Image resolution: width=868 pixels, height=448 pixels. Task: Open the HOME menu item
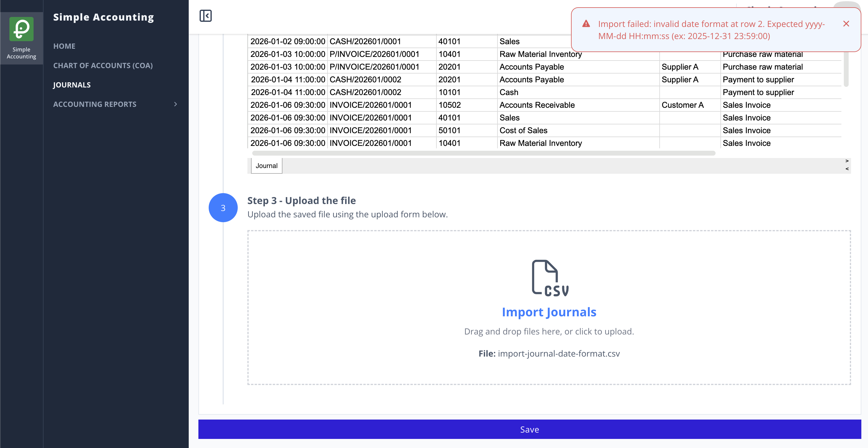click(x=64, y=46)
